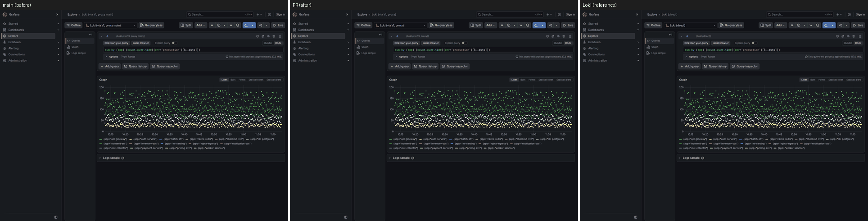Click the run query refresh icon in PR (after) panel
This screenshot has width=868, height=221.
(x=536, y=25)
